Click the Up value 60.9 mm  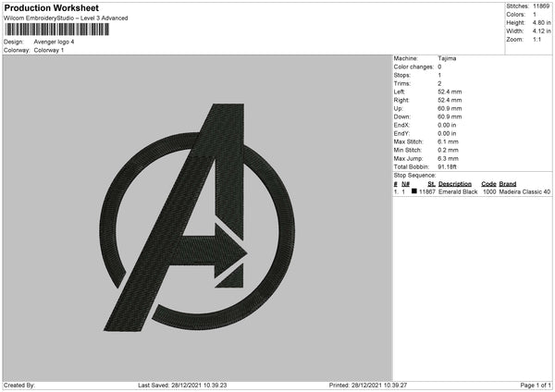(x=450, y=108)
